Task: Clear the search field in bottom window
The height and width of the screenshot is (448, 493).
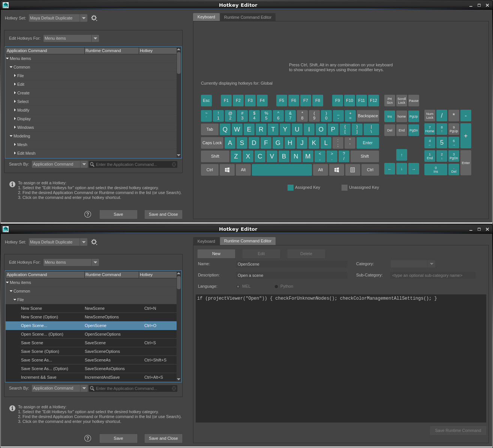Action: pyautogui.click(x=174, y=388)
